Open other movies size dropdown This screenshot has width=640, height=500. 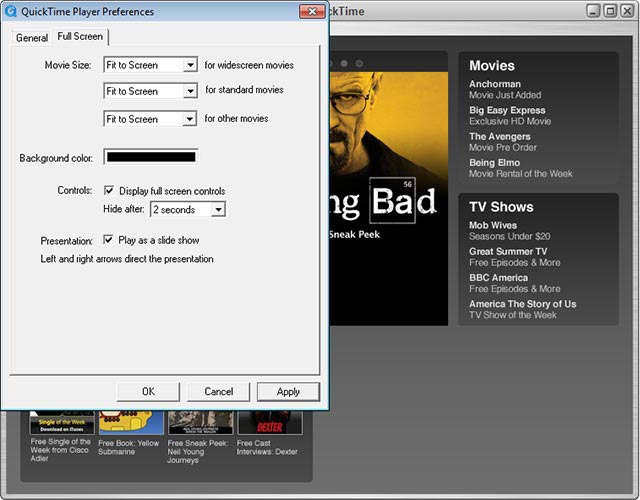(151, 119)
